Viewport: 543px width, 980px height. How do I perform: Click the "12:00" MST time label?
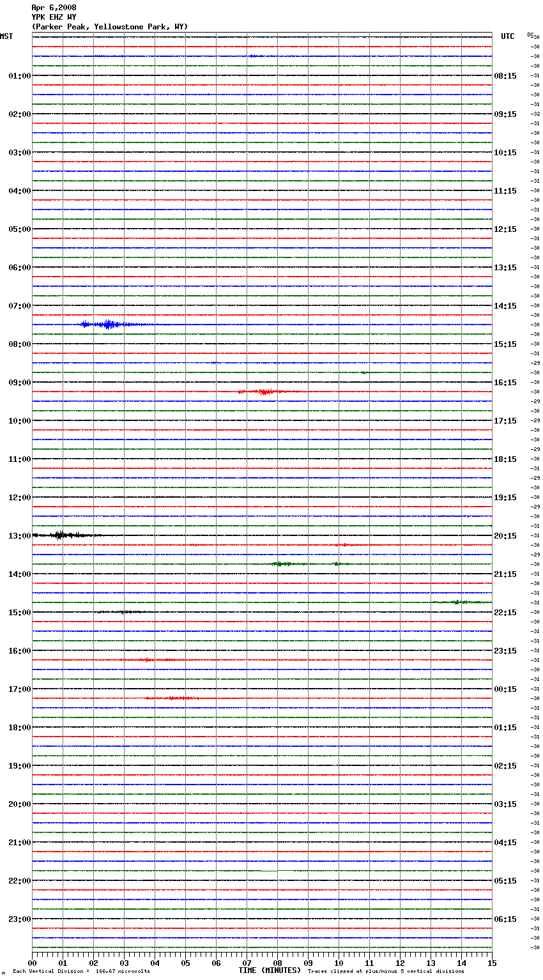[20, 498]
